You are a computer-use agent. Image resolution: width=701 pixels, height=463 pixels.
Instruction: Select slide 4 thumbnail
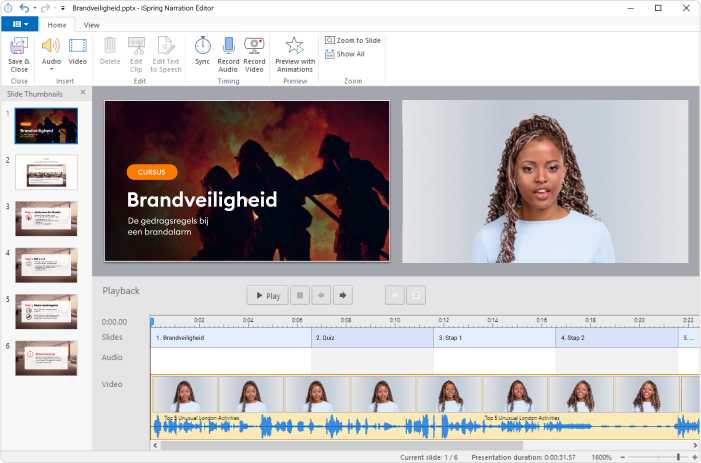tap(46, 265)
